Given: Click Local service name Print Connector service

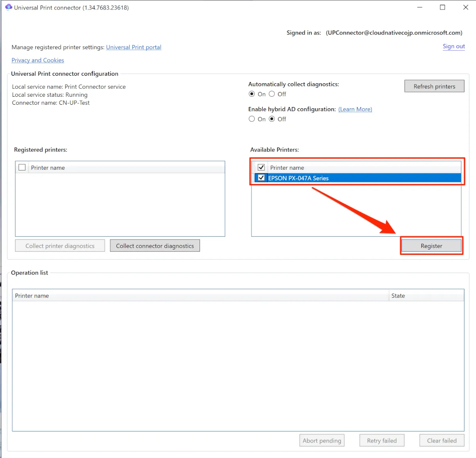Looking at the screenshot, I should 69,86.
